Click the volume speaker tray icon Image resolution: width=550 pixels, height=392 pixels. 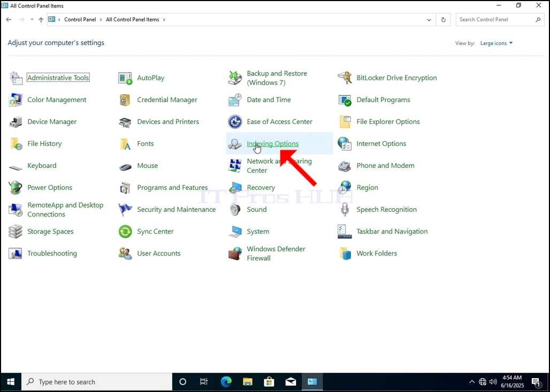click(x=493, y=382)
